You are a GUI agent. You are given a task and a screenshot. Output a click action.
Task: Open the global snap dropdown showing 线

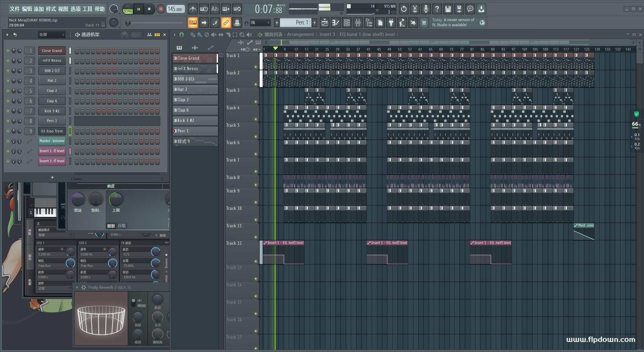pyautogui.click(x=260, y=23)
